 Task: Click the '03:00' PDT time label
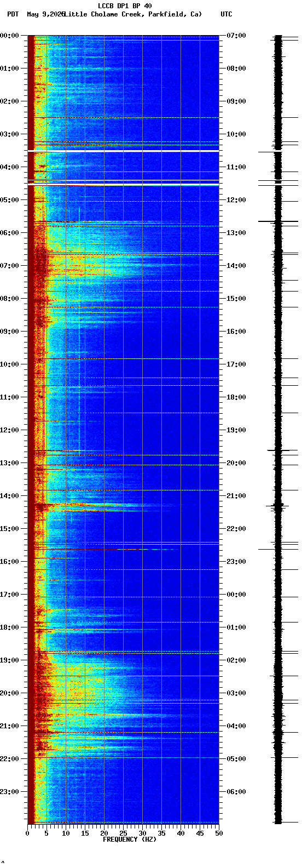click(9, 134)
